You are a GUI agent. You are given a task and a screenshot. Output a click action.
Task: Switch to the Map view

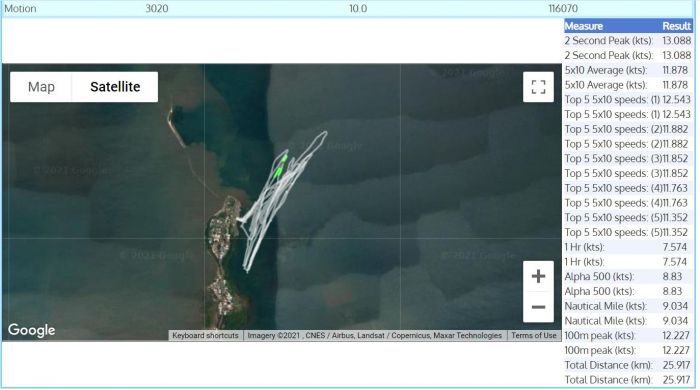click(41, 87)
